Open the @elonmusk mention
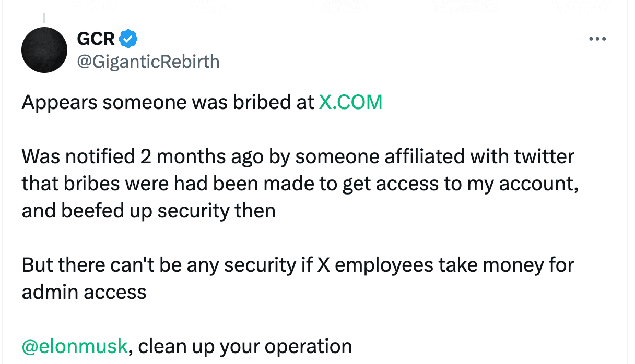 74,346
